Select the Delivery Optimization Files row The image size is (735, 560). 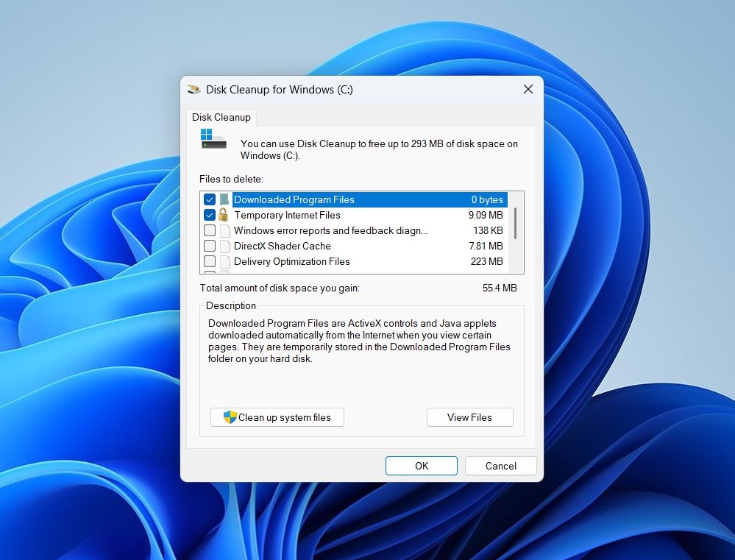355,262
